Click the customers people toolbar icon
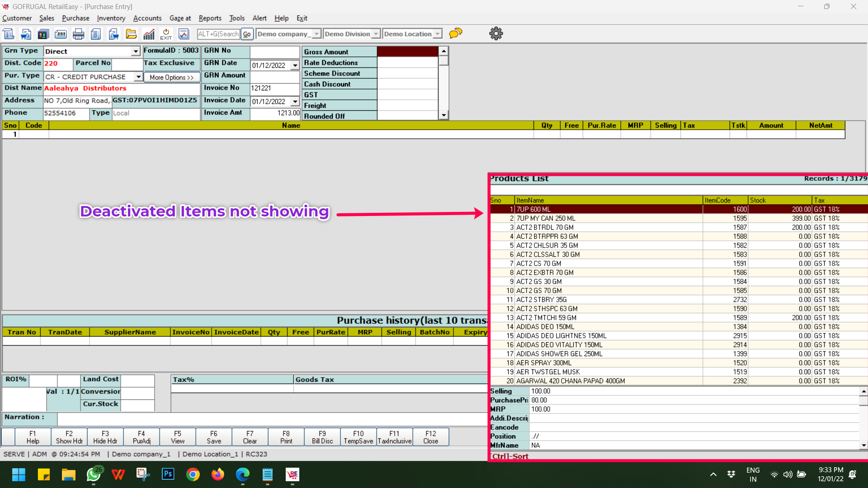Image resolution: width=868 pixels, height=488 pixels. click(x=43, y=34)
